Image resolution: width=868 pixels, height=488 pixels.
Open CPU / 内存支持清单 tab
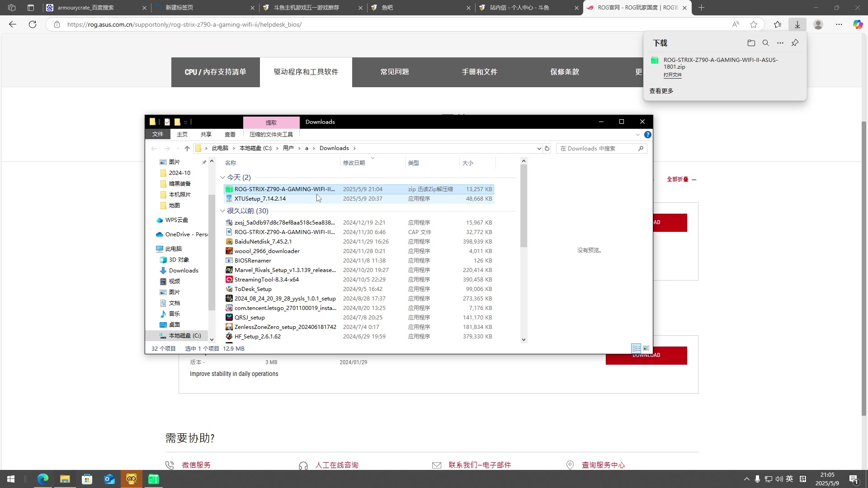pos(216,72)
